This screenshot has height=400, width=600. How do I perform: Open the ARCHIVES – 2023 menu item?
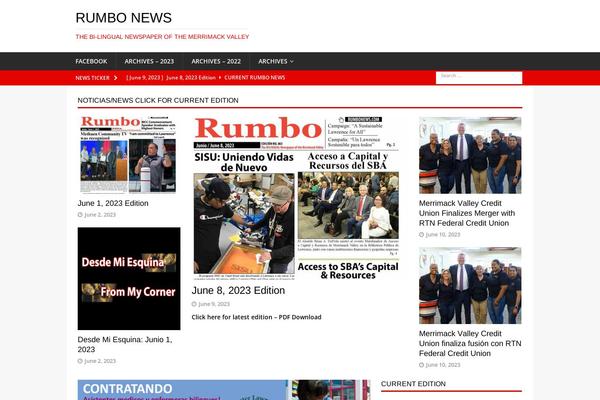coord(149,61)
